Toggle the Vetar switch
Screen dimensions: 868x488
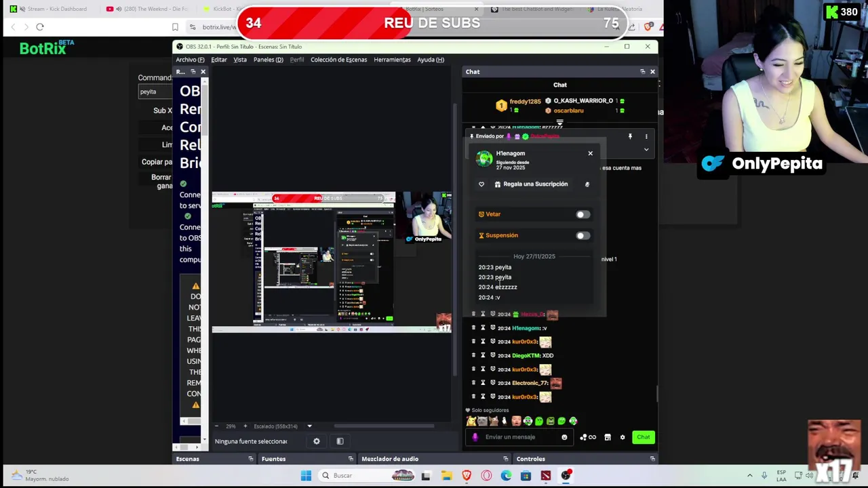(x=583, y=215)
